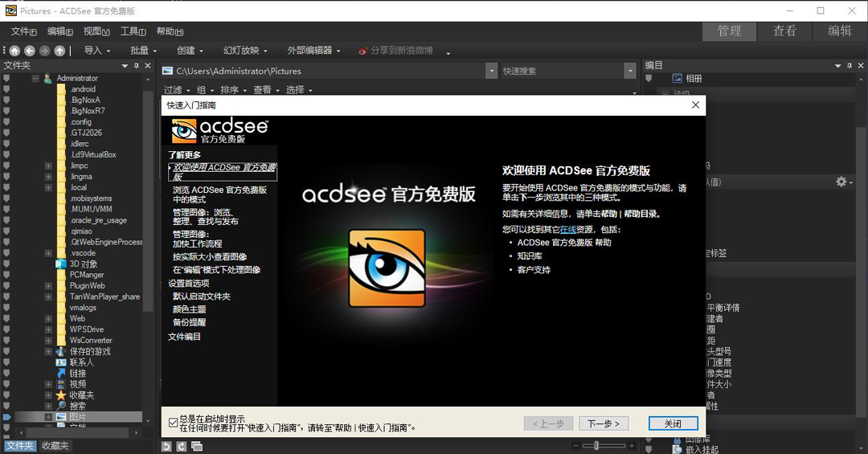
Task: Collapse the Administrator tree node
Action: coord(35,79)
